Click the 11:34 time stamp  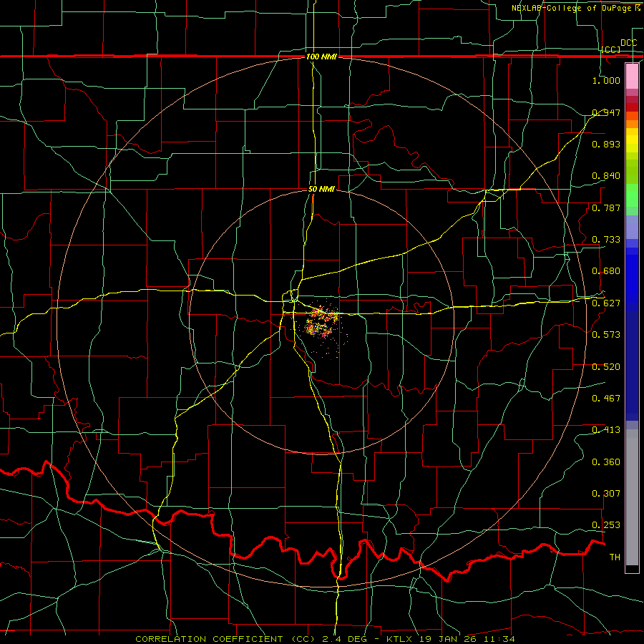[x=499, y=639]
